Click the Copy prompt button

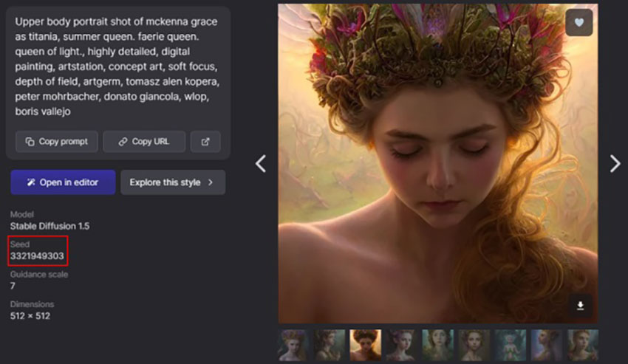click(x=57, y=142)
